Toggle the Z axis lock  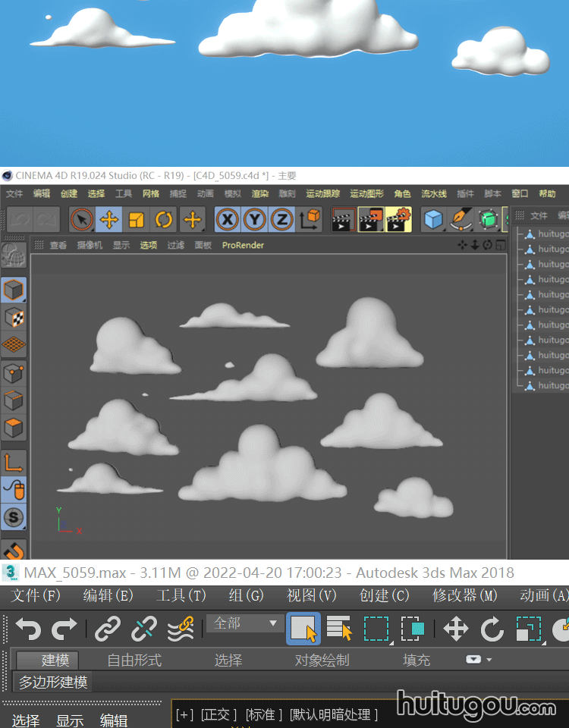pos(282,220)
